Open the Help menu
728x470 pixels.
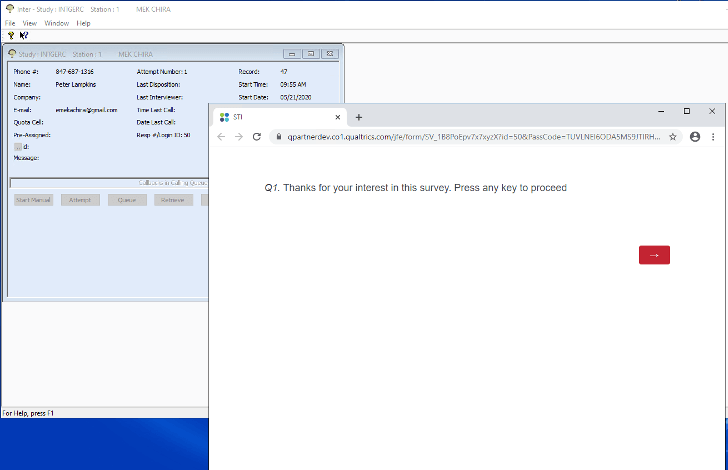84,23
